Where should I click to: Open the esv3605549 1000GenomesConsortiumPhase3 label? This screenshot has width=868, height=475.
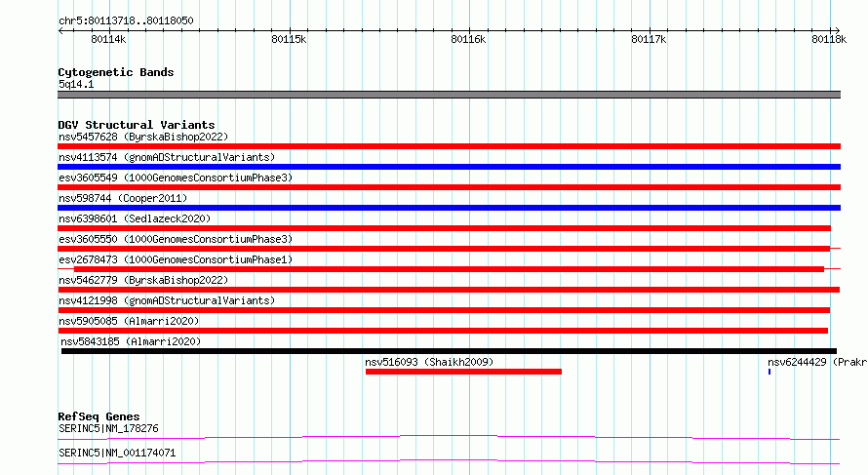click(176, 178)
